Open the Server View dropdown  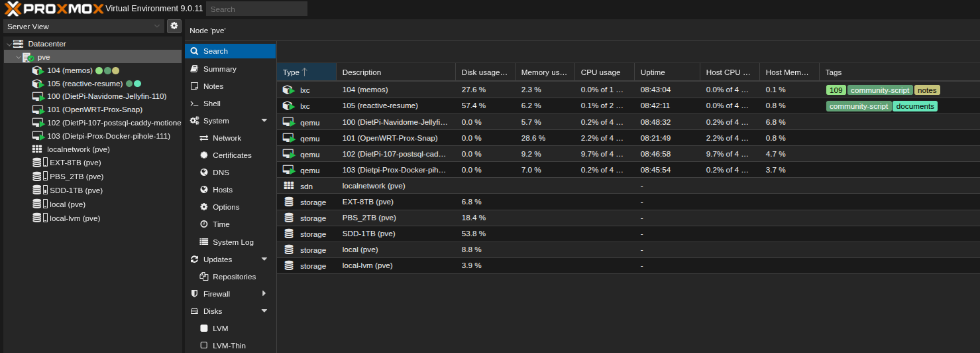tap(83, 26)
